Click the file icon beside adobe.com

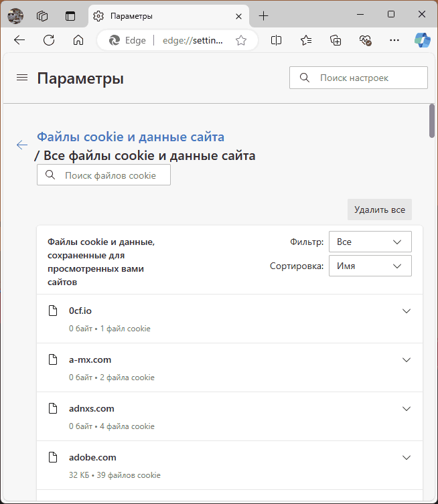(53, 457)
